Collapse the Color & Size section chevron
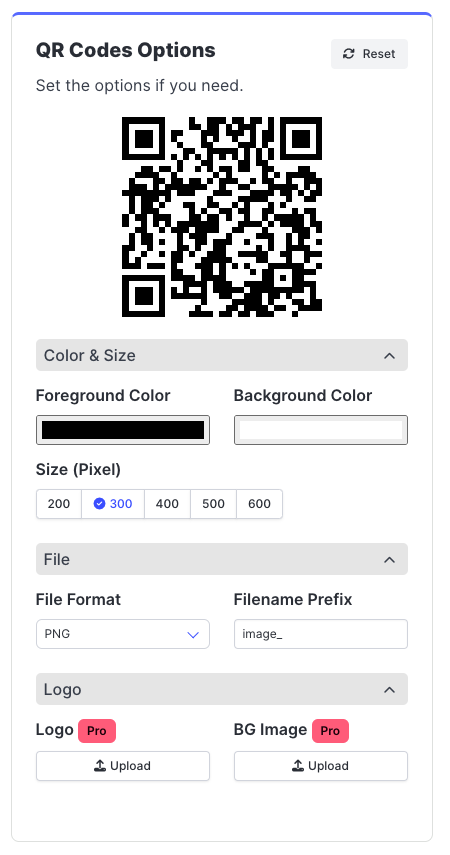The width and height of the screenshot is (450, 855). pyautogui.click(x=389, y=356)
